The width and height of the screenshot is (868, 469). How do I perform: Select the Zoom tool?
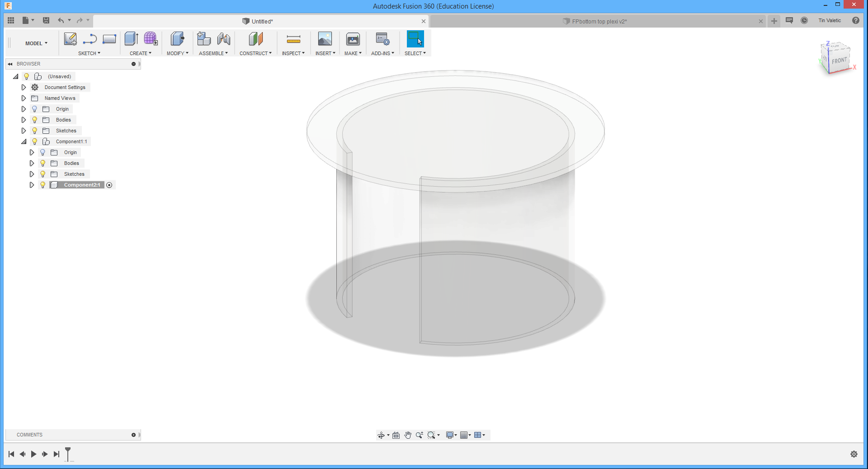420,435
